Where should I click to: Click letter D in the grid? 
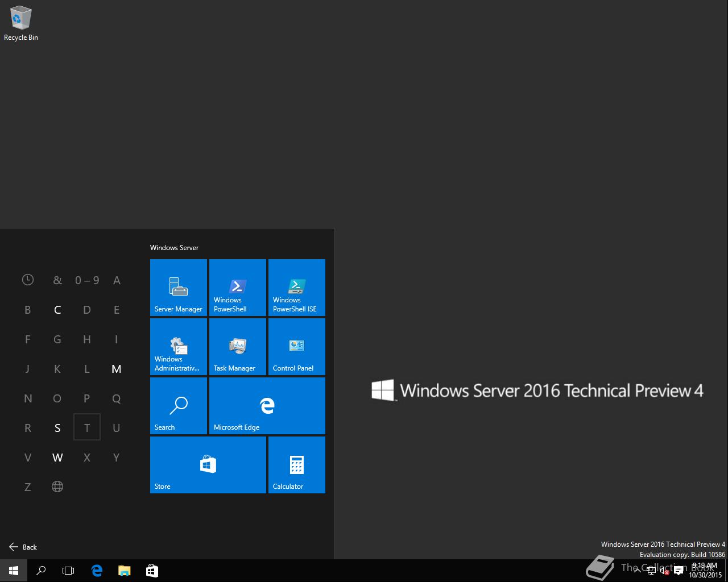(87, 310)
